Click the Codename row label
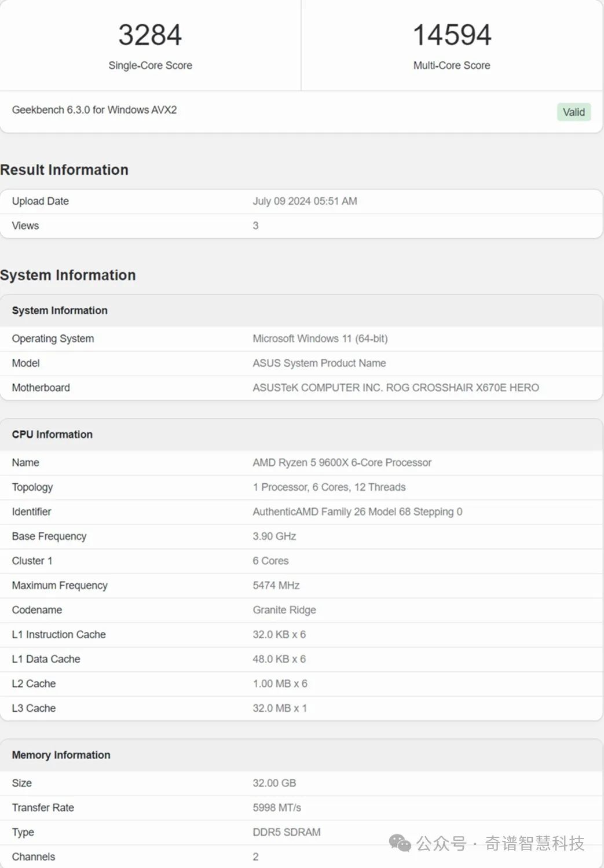Viewport: 604px width, 868px height. 37,610
